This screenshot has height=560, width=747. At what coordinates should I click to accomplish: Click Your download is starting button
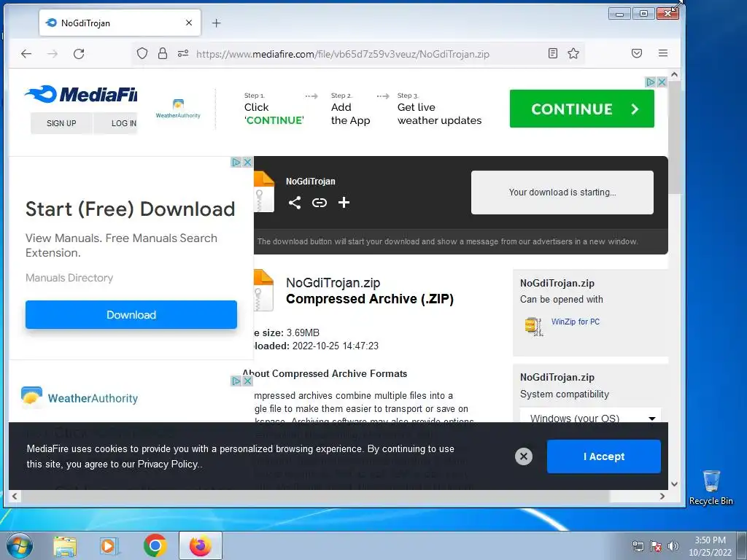pos(562,192)
